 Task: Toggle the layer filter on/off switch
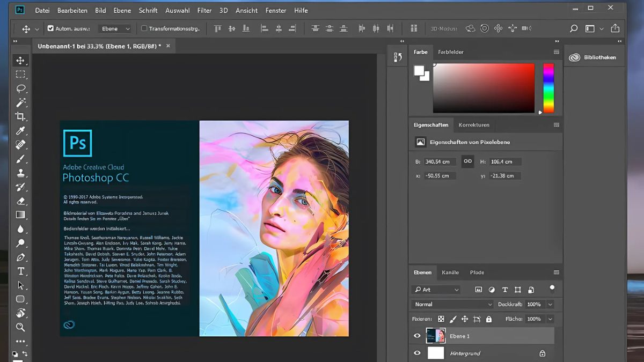552,289
